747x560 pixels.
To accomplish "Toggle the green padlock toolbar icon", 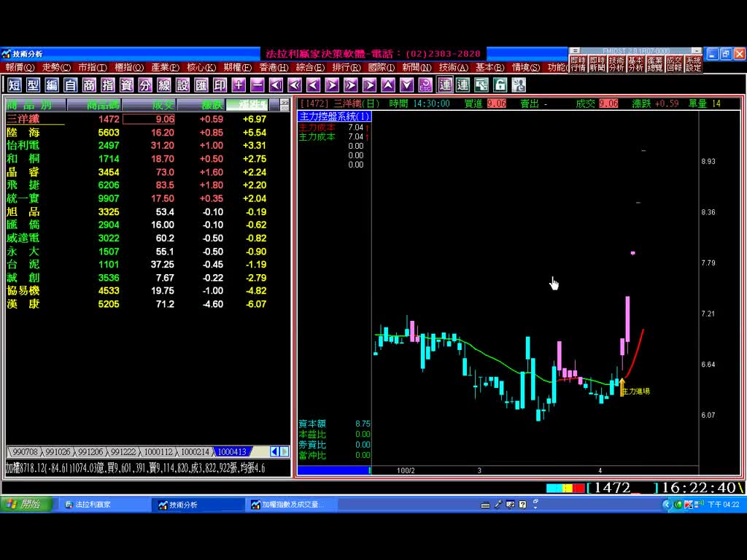I will coord(500,85).
